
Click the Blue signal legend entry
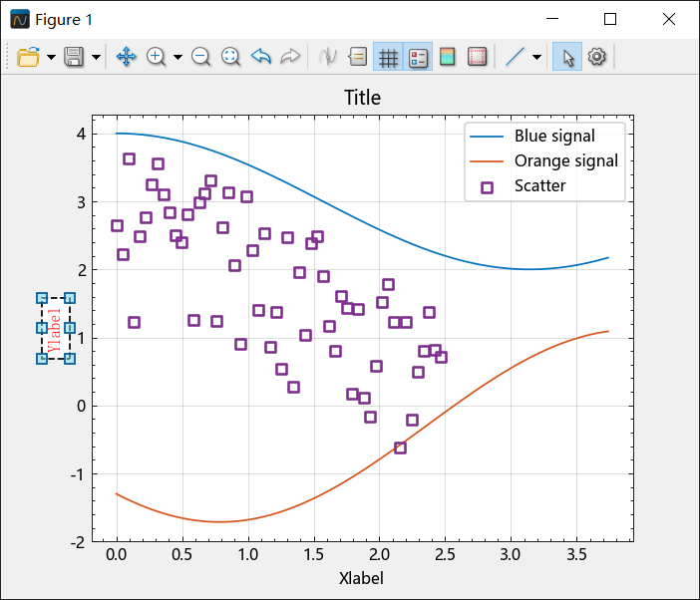[x=554, y=136]
